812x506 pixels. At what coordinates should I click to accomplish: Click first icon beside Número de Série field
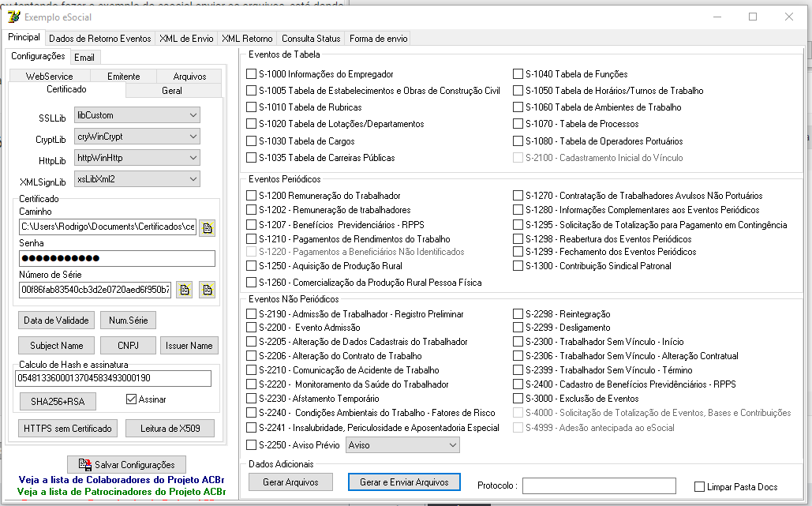click(x=185, y=290)
